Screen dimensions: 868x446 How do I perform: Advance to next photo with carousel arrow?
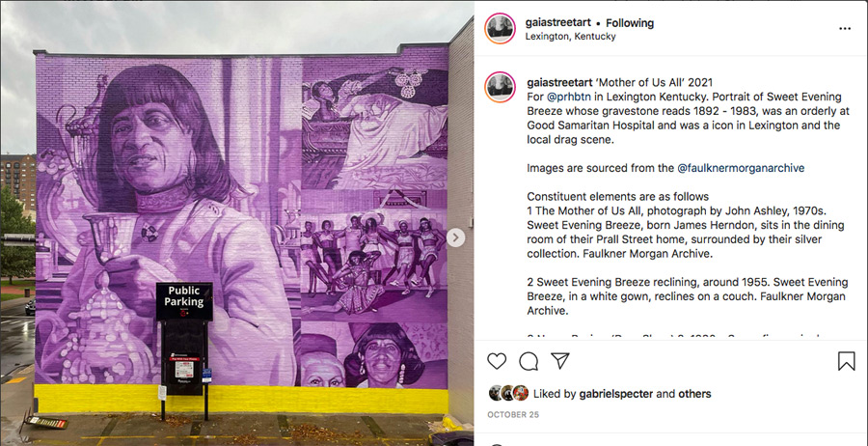tap(455, 238)
